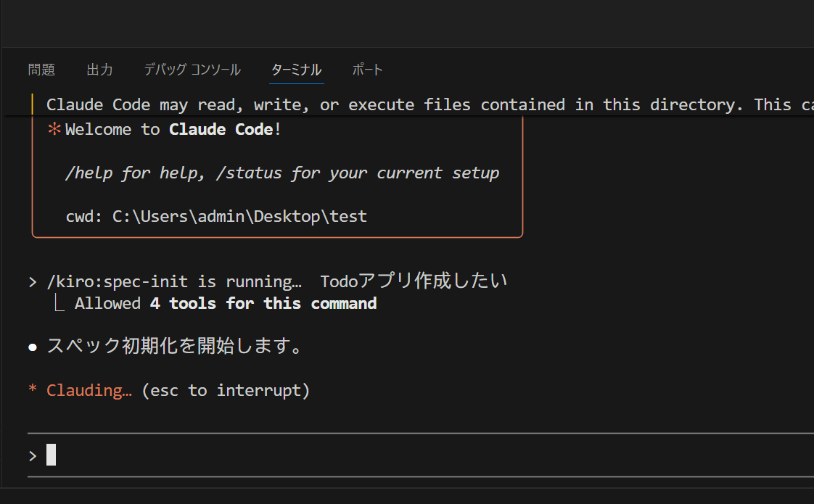Switch to the ポート tab
The image size is (814, 504).
[x=367, y=70]
